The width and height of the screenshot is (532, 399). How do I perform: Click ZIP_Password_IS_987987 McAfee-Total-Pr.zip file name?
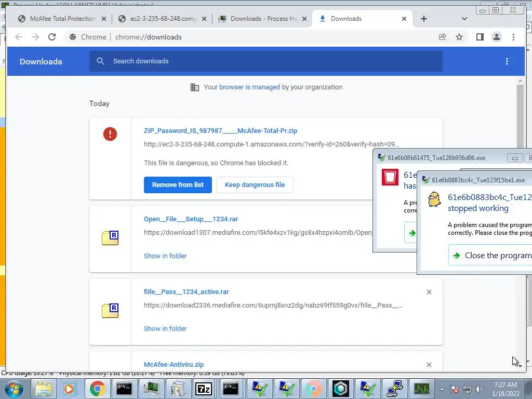click(220, 130)
